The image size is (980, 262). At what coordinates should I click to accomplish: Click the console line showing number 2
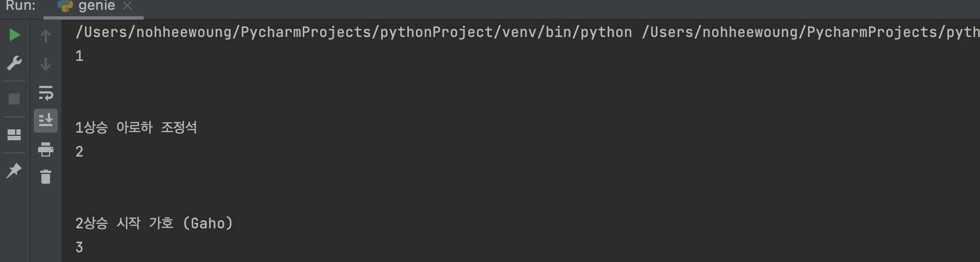click(79, 151)
